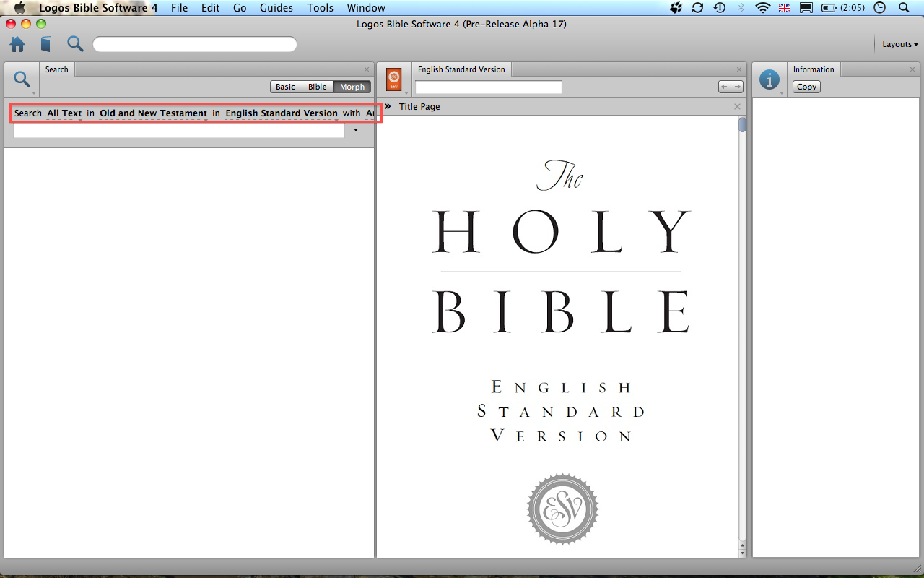This screenshot has height=578, width=924.
Task: Click the Copy button
Action: [x=806, y=87]
